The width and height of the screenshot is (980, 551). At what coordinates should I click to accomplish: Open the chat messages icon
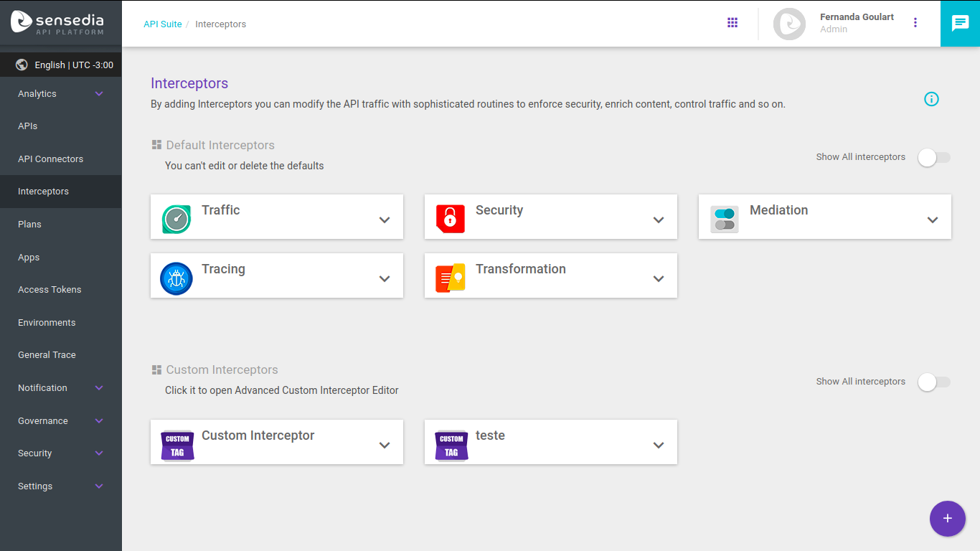960,23
